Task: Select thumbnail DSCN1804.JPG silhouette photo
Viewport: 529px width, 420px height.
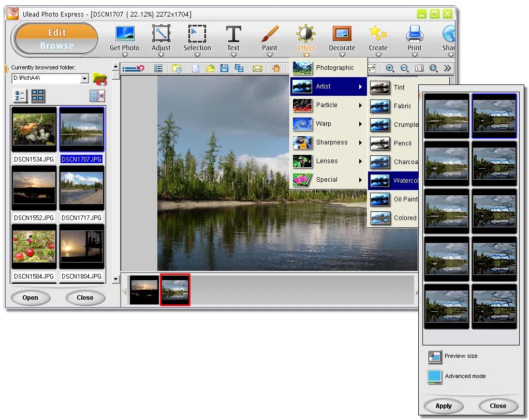Action: (82, 247)
